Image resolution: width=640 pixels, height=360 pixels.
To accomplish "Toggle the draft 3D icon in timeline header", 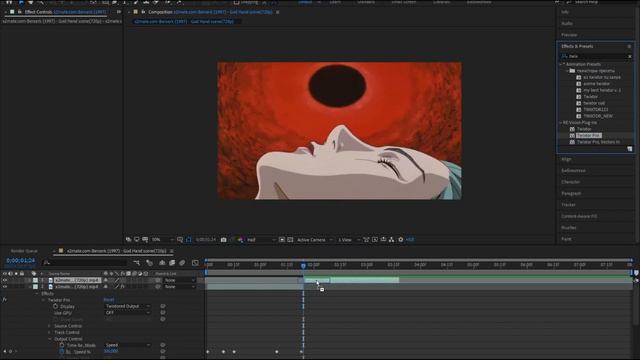I will click(149, 263).
